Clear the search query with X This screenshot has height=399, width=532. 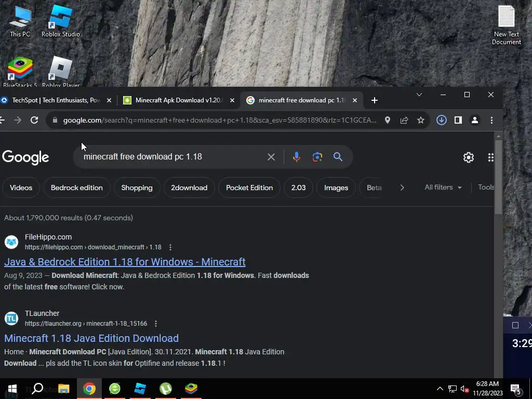point(271,157)
